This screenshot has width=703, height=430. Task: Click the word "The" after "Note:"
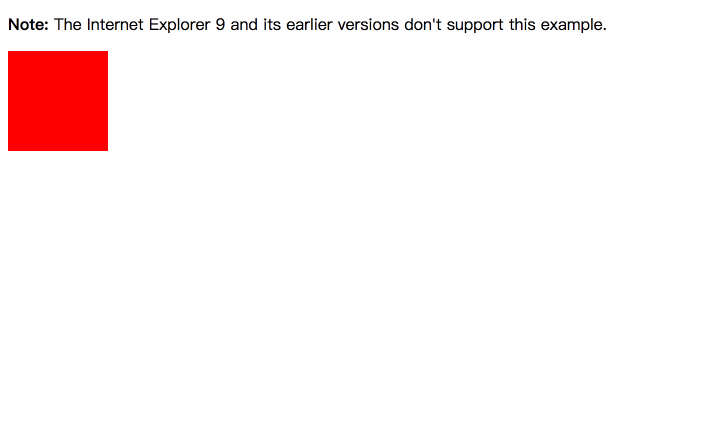tap(68, 25)
